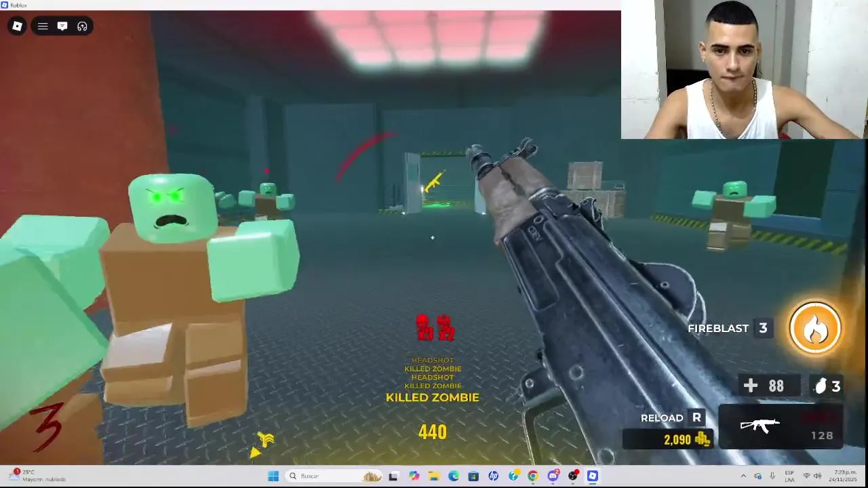Launch Microsoft Edge from taskbar

pyautogui.click(x=453, y=476)
